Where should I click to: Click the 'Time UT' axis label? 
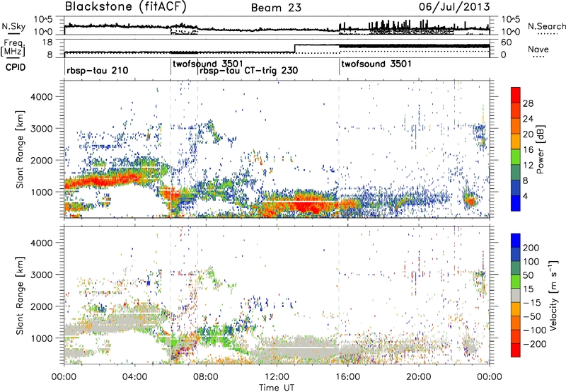tap(277, 388)
